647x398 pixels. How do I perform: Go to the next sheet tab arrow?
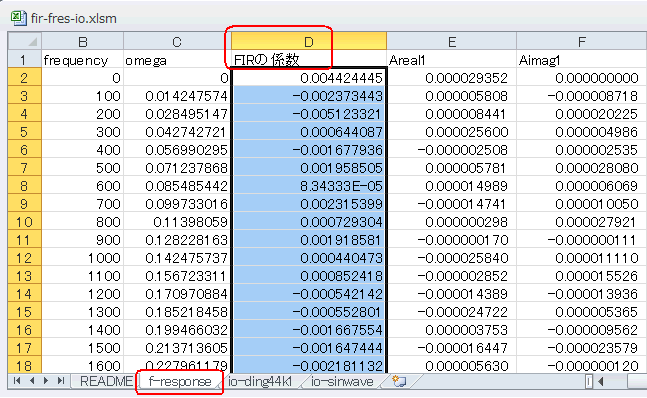(x=46, y=381)
